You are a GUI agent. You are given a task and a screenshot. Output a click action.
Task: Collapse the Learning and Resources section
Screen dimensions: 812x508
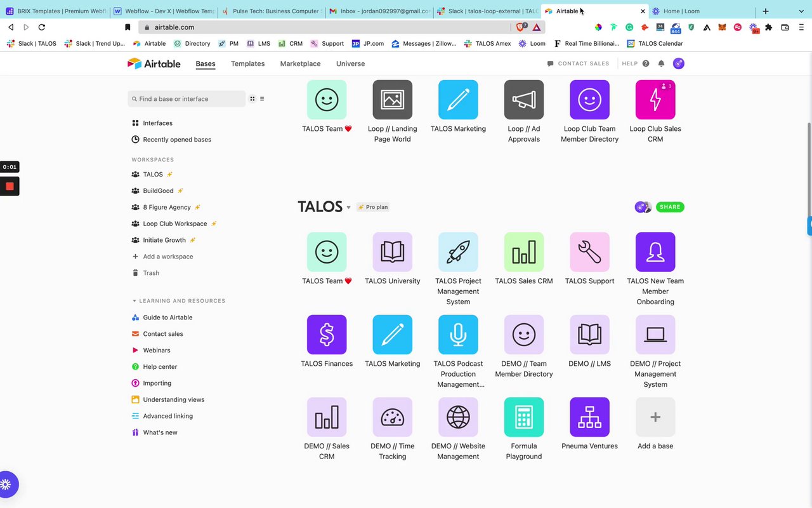click(x=134, y=301)
